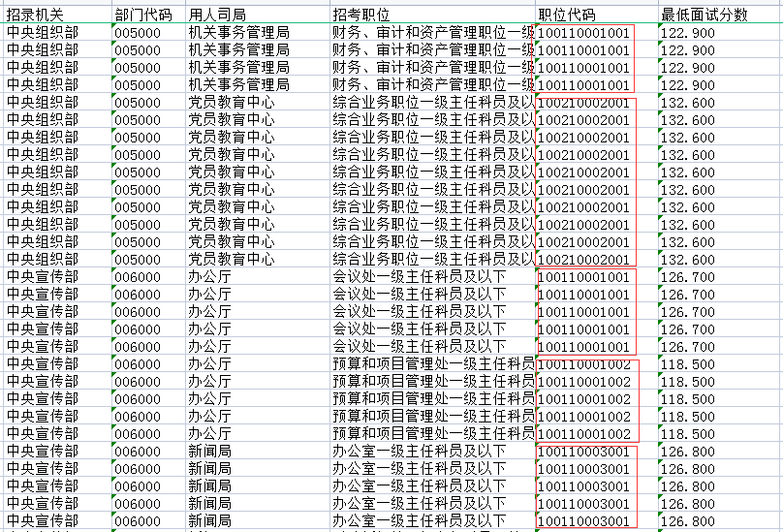Image resolution: width=783 pixels, height=532 pixels.
Task: Select the first 预算和项目管理处 position cell
Action: [x=432, y=363]
